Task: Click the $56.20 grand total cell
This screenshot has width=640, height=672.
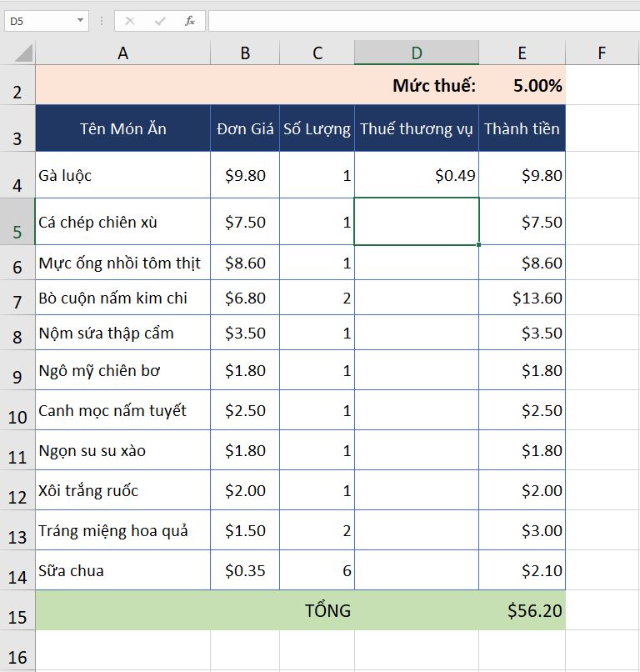Action: 522,610
